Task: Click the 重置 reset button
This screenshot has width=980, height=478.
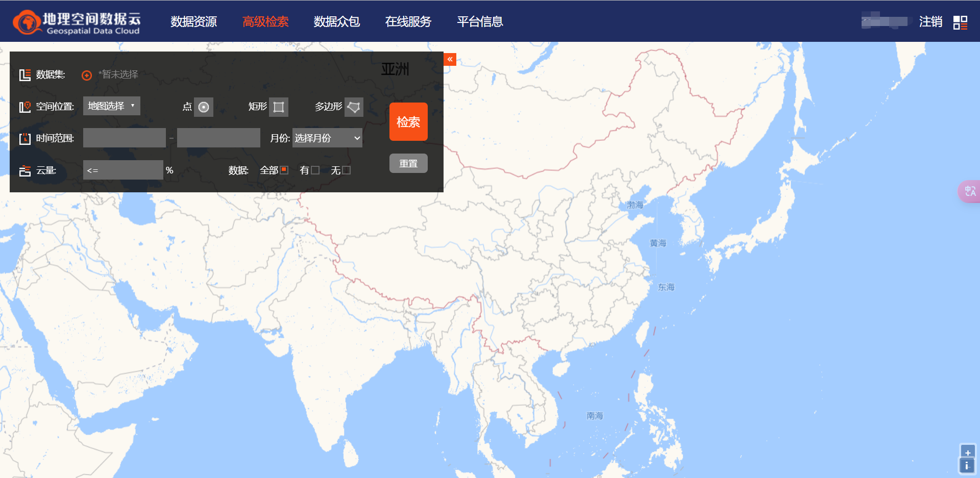Action: pos(408,163)
